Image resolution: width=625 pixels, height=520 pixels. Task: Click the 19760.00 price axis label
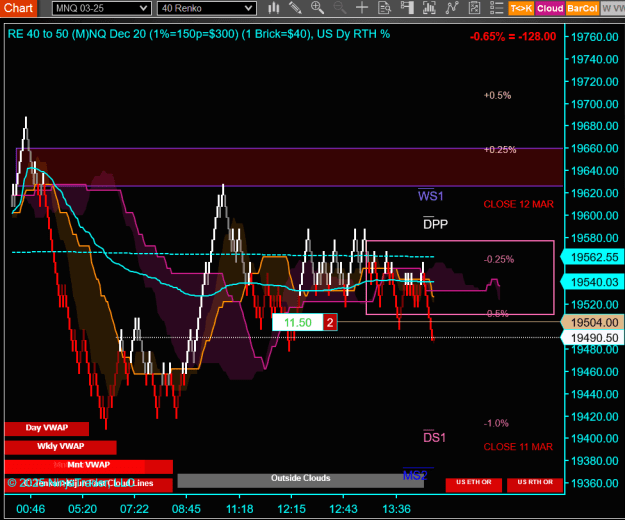[595, 37]
